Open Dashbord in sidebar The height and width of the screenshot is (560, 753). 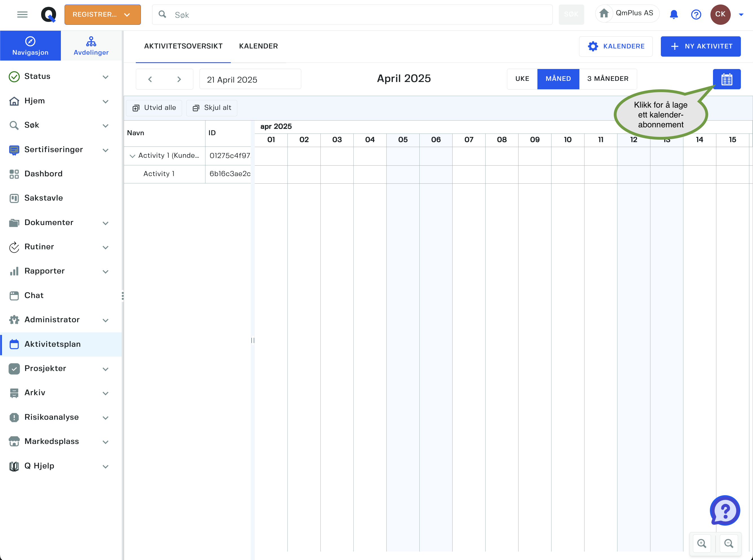(x=61, y=174)
